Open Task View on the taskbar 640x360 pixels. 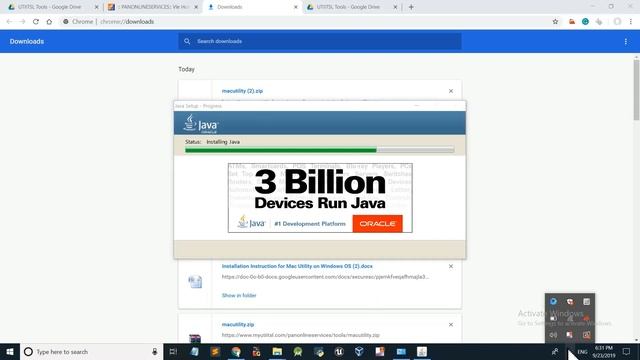click(x=173, y=352)
